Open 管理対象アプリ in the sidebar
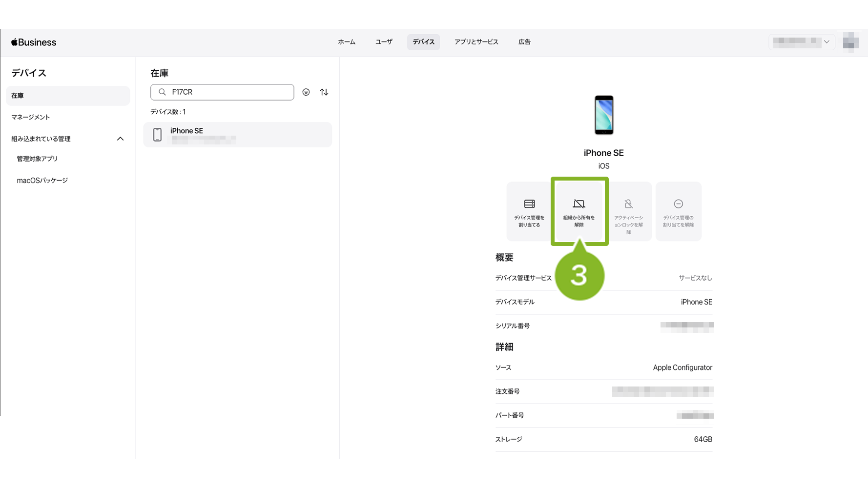The width and height of the screenshot is (868, 488). [38, 159]
